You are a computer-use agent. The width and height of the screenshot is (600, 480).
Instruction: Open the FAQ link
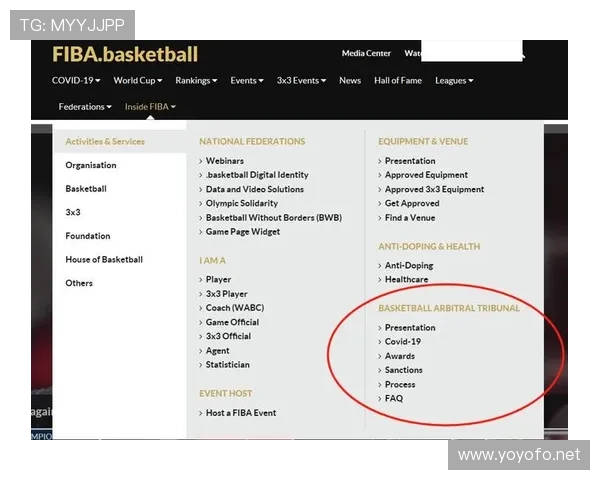394,398
